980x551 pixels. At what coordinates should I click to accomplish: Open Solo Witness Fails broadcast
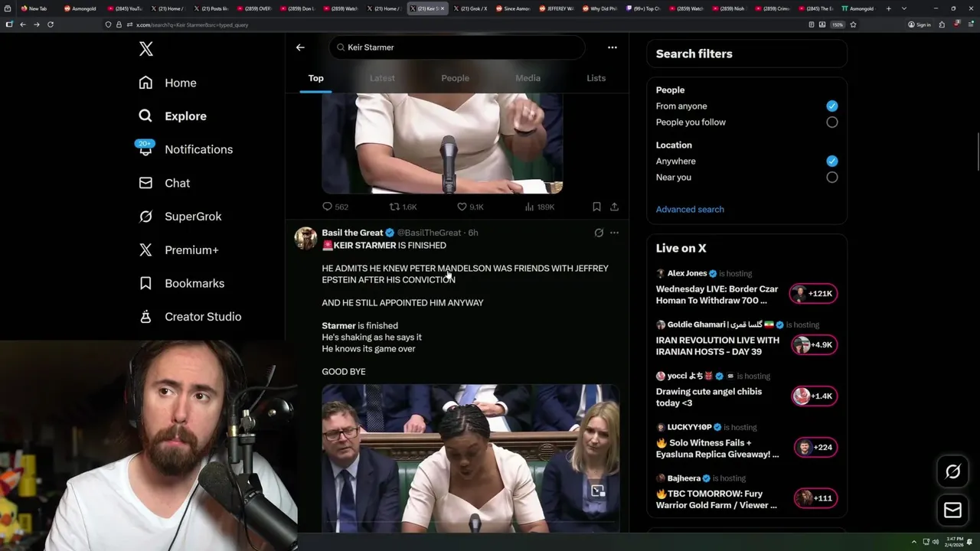(x=717, y=448)
